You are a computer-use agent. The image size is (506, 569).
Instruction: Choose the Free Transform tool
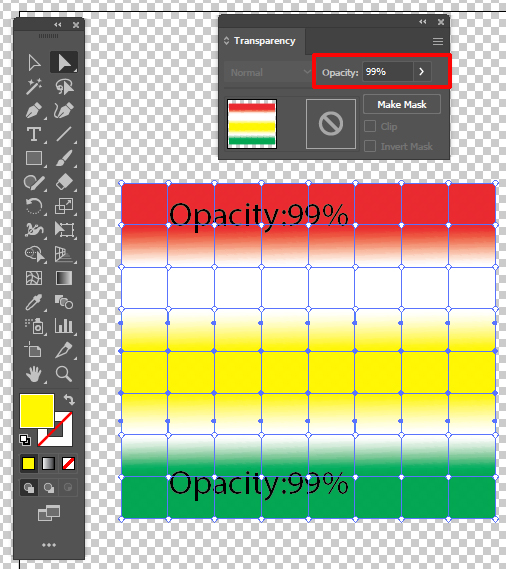tap(64, 230)
